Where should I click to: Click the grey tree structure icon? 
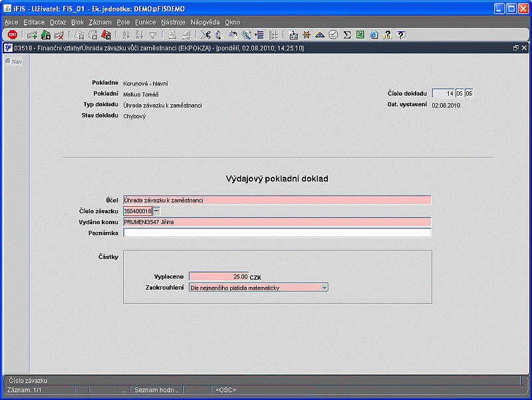click(273, 35)
